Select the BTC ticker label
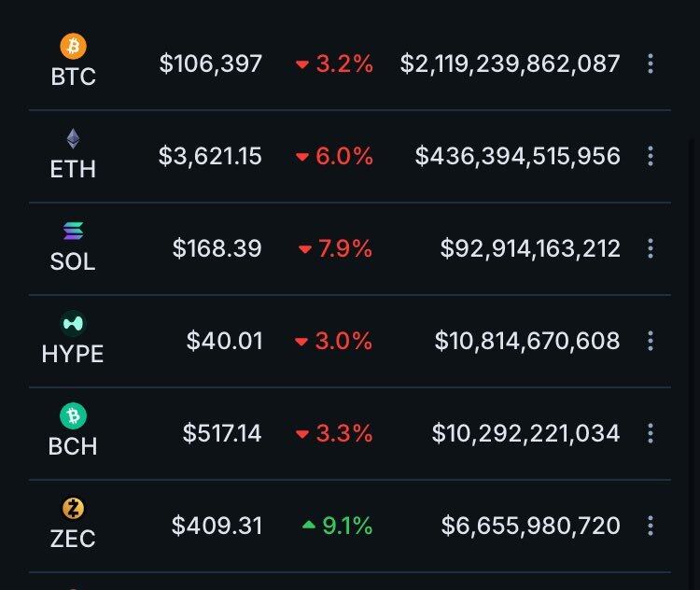This screenshot has width=700, height=590. 73,77
